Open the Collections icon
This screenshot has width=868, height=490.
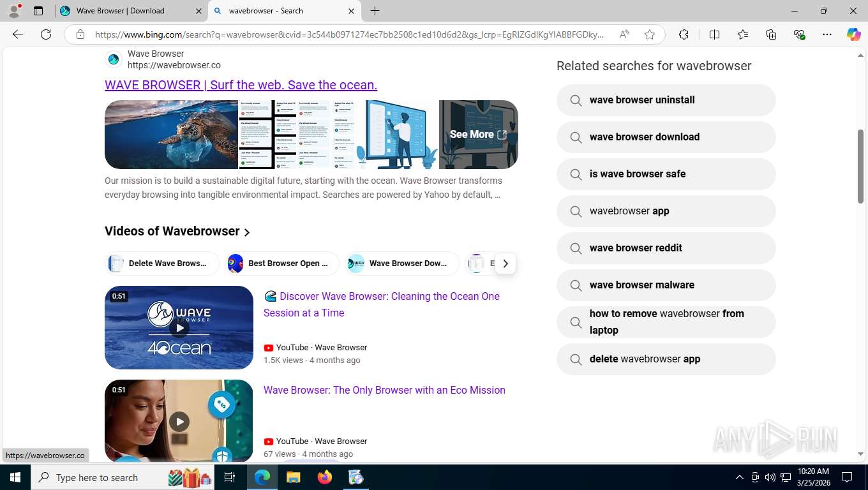(771, 34)
